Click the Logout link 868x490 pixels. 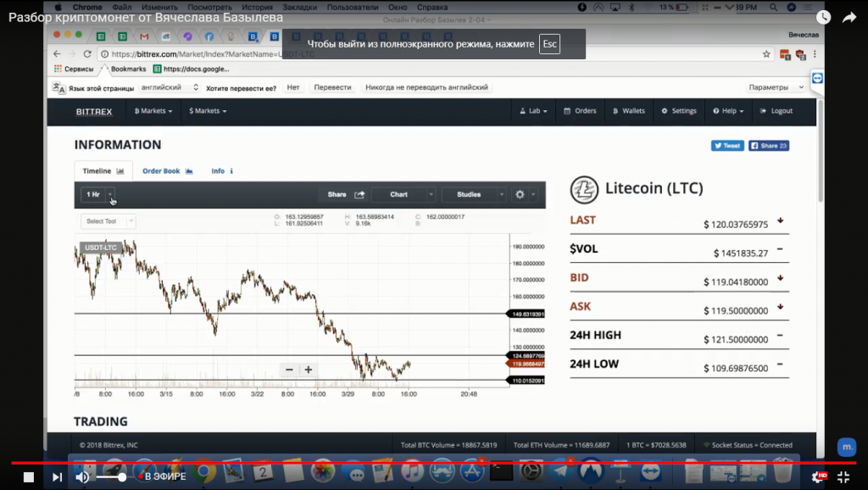[x=776, y=111]
